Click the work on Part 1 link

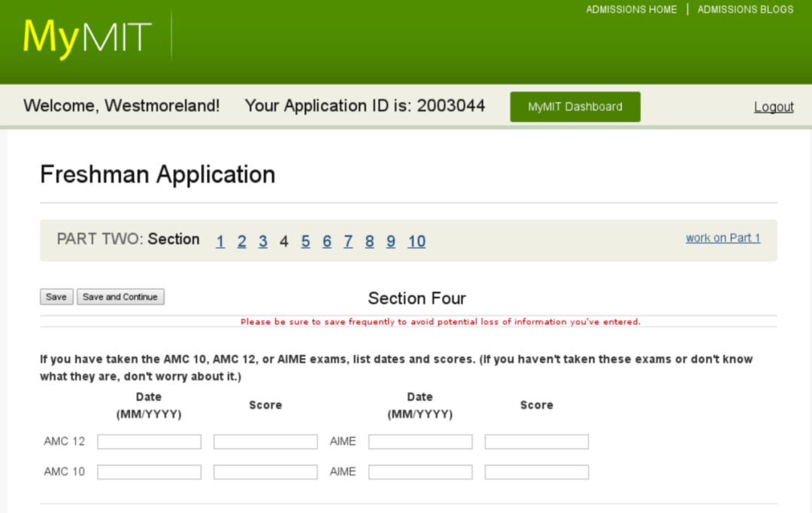click(723, 238)
